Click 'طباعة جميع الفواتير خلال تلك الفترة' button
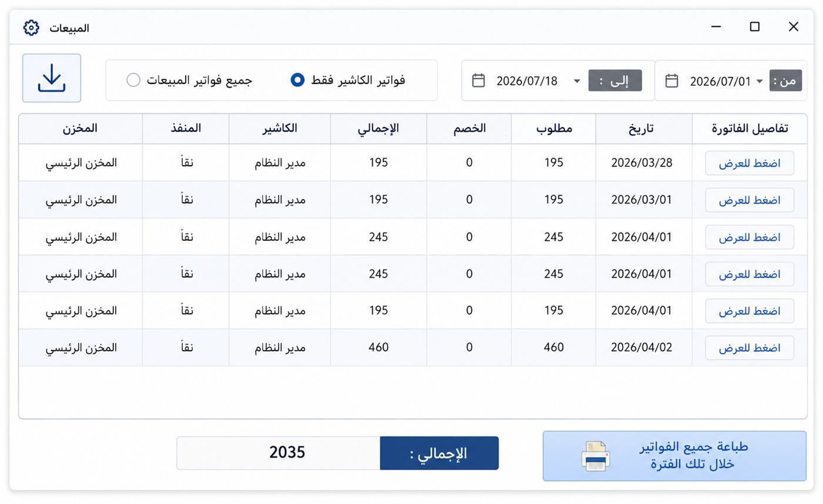Viewport: 823px width, 504px height. pyautogui.click(x=674, y=456)
